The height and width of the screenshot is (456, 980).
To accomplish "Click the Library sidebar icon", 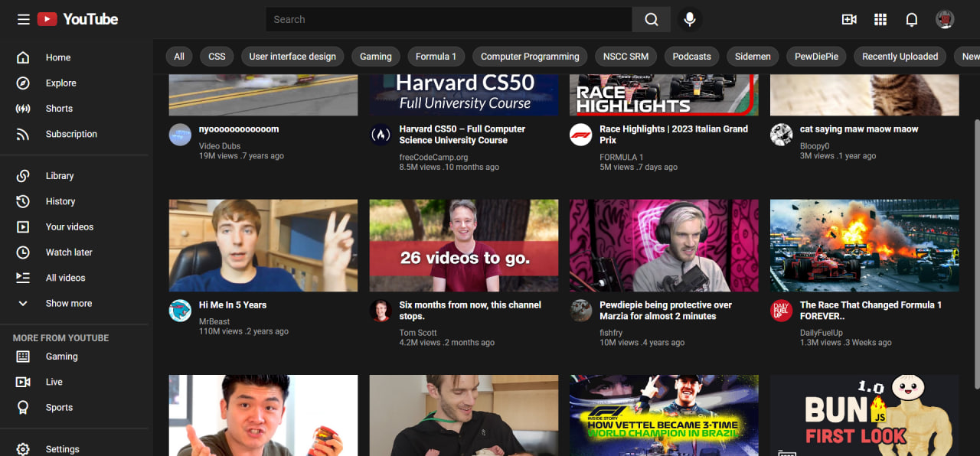I will [23, 176].
